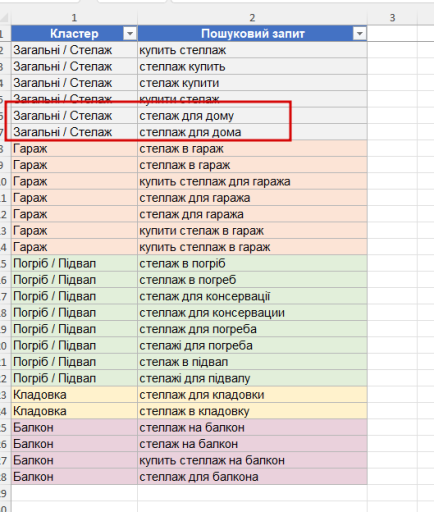
Task: Select the cell 'стеллаж в погреб'
Action: tap(252, 280)
